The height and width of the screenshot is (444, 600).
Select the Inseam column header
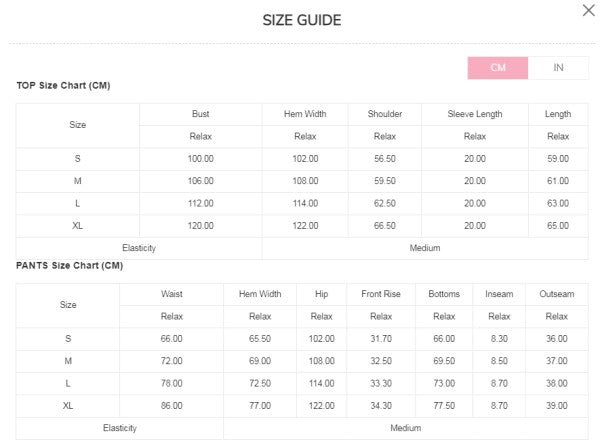pos(499,294)
